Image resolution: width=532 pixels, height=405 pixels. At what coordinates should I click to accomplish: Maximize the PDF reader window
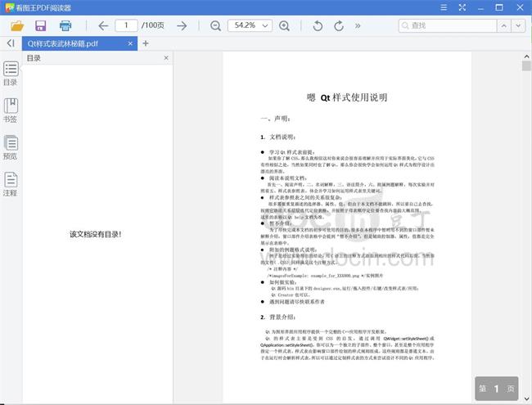[x=499, y=7]
